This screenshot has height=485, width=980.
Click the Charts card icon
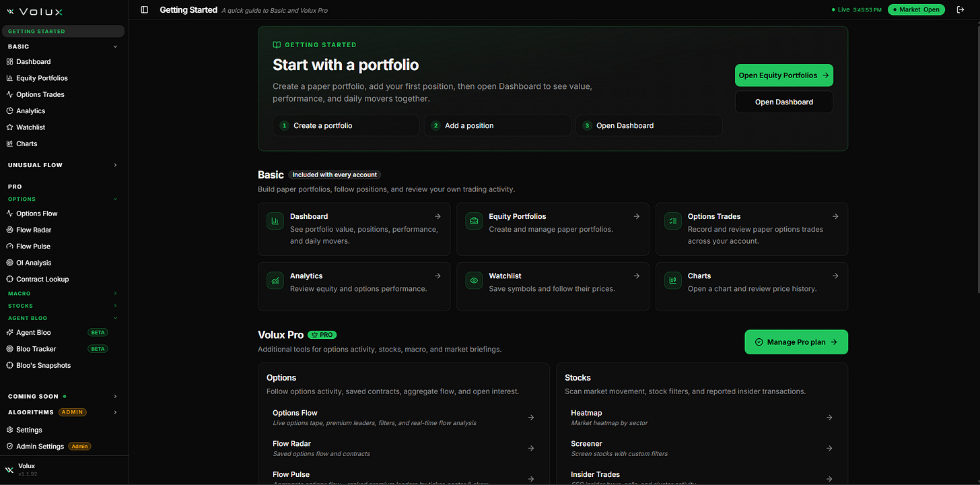tap(672, 280)
